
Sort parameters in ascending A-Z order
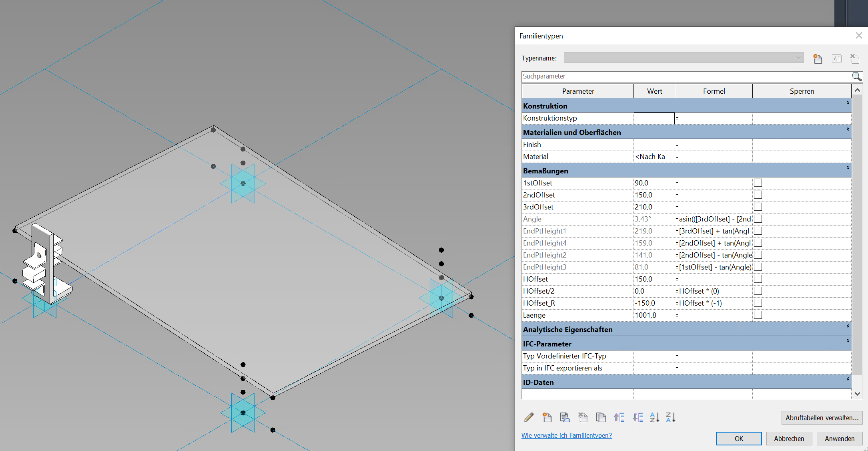[x=654, y=417]
